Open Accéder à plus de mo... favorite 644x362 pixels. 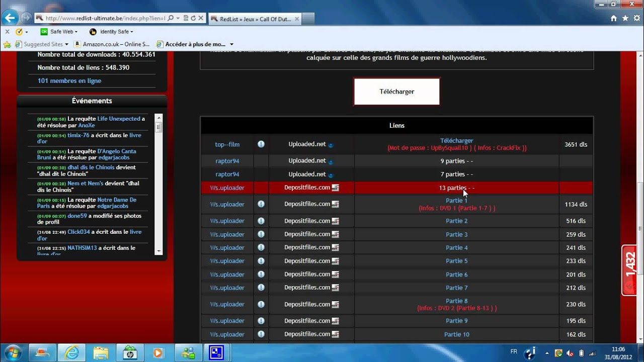pyautogui.click(x=191, y=44)
